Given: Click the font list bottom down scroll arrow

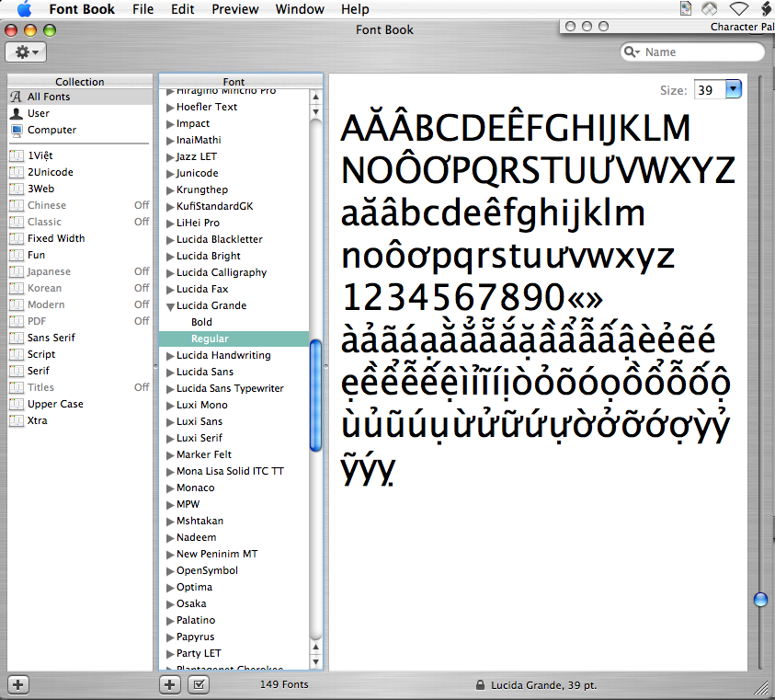Looking at the screenshot, I should coord(316,662).
